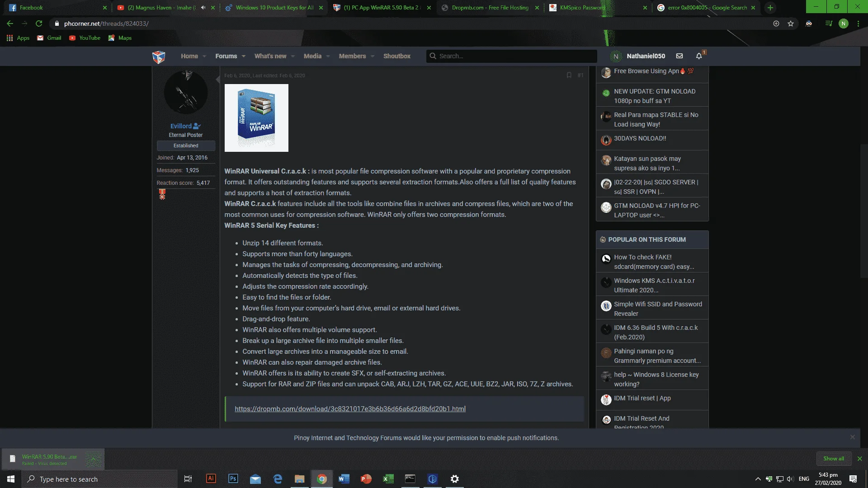Switch to Dropmb.com Free File Hosting tab
The image size is (868, 488).
pos(491,8)
